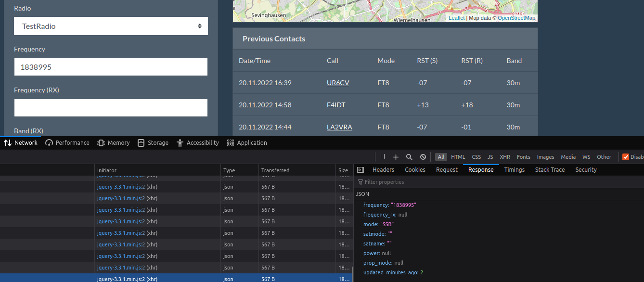Switch to the Cookies tab
Image resolution: width=644 pixels, height=282 pixels.
414,169
